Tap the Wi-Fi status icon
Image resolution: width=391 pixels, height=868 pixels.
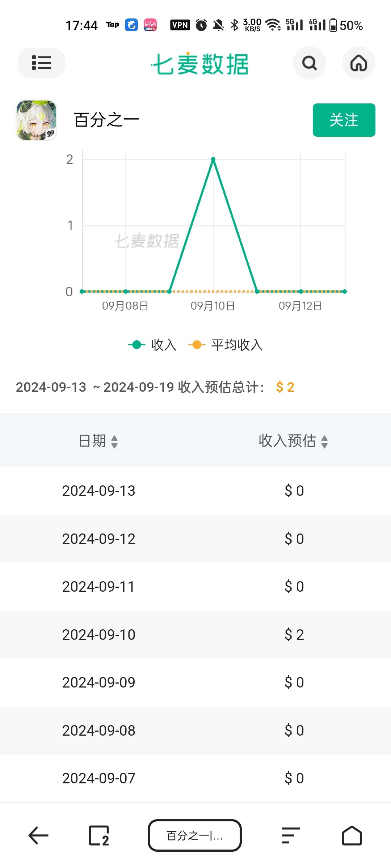tap(273, 25)
